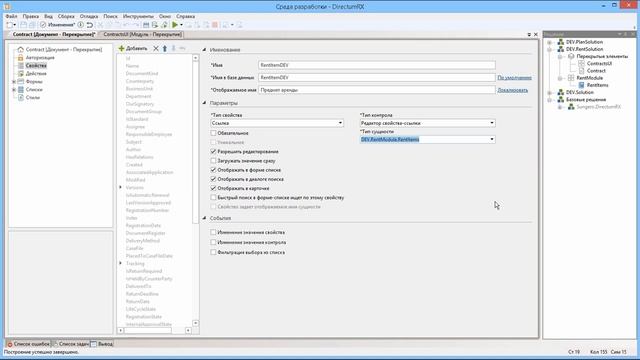Screen dimensions: 640x360
Task: Check Фильтрация выбора из списка event
Action: tap(213, 252)
